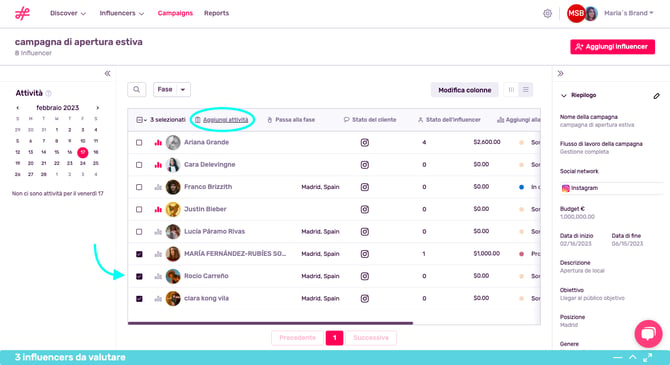Minimize the bottom influencers bar
This screenshot has height=365, width=670.
(x=617, y=357)
